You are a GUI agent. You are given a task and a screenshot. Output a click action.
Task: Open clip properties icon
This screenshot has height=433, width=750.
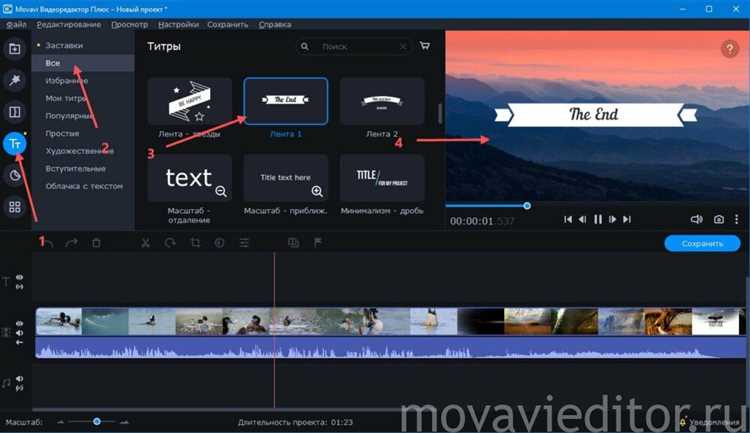pos(244,243)
